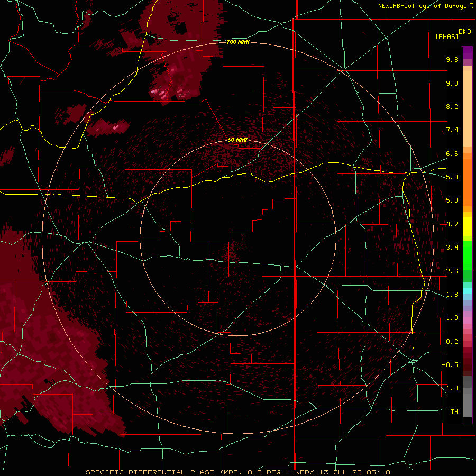
Task: Click the KFDX 13 JUL 25 05:10 timestamp
Action: point(342,472)
